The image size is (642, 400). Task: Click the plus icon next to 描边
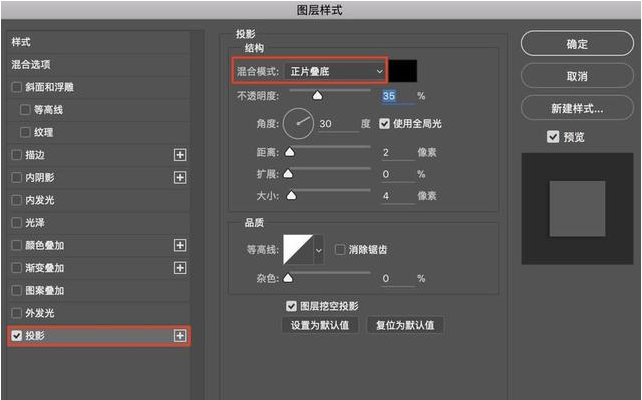click(x=180, y=155)
